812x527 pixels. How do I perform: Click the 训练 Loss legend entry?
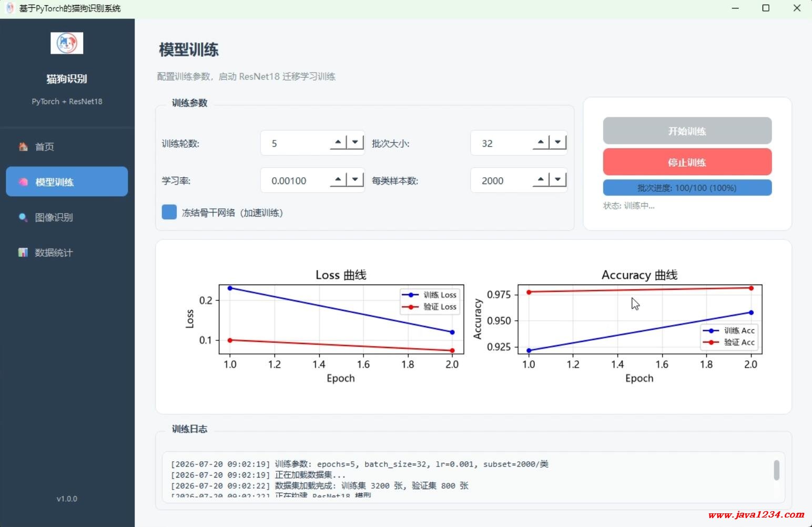[x=430, y=295]
